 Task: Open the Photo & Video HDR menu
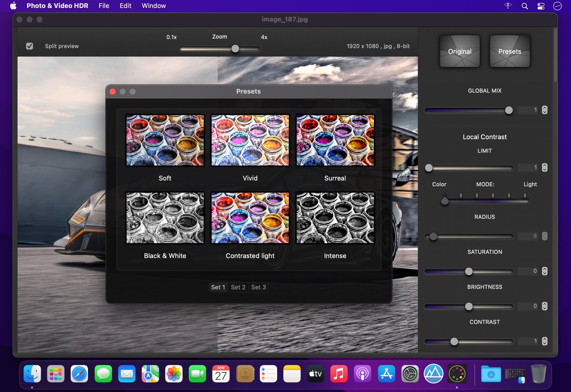click(x=57, y=6)
